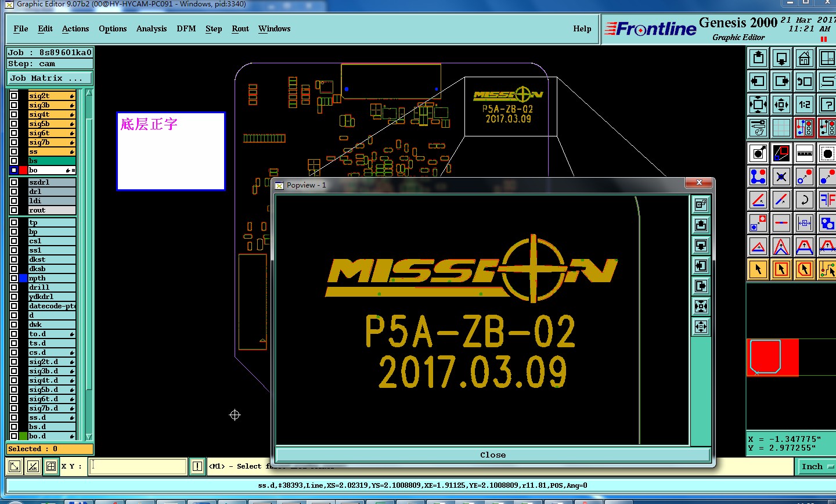Select the add feature pad-with-arrow icon
The width and height of the screenshot is (836, 504).
pos(758,153)
